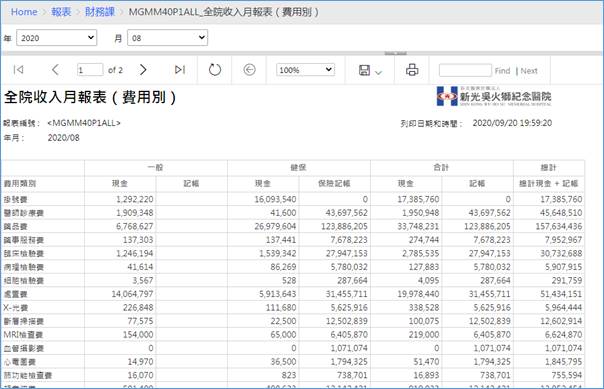Refresh the report
The height and width of the screenshot is (389, 604).
click(215, 70)
